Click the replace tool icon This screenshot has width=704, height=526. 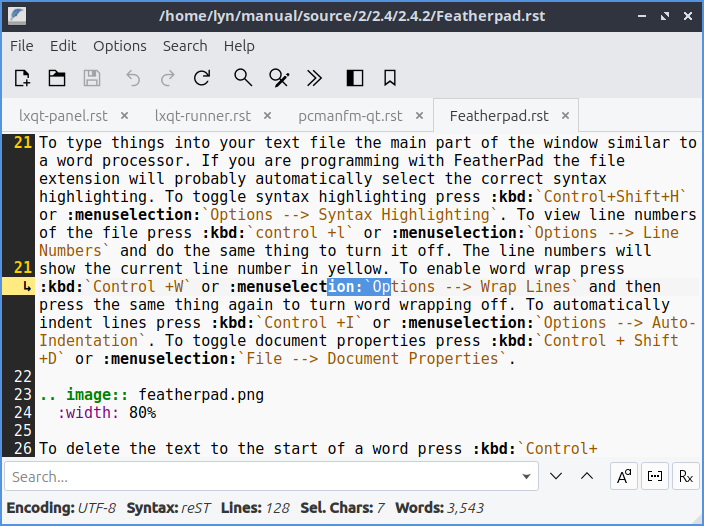click(x=279, y=78)
